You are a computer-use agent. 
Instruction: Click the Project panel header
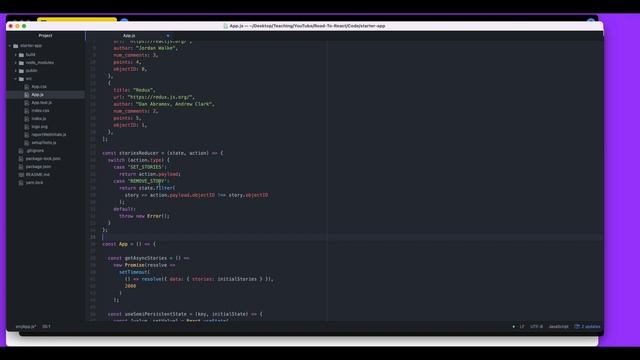(45, 36)
